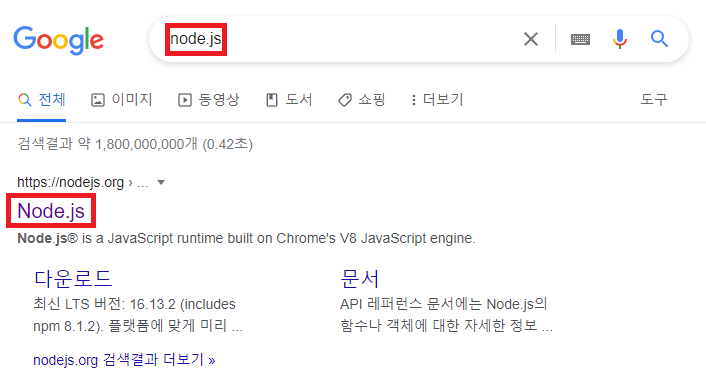The image size is (706, 392).
Task: Select the 전체 tab
Action: (42, 99)
